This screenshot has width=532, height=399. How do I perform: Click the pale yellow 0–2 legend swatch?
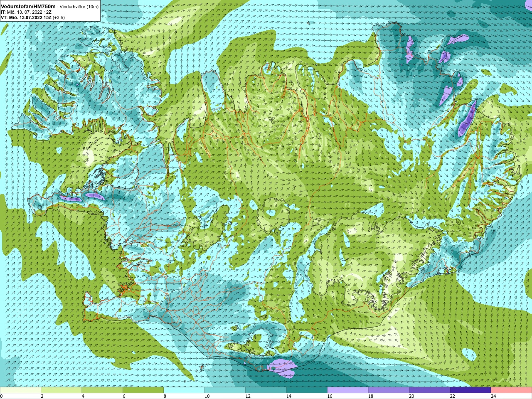[x=21, y=390]
